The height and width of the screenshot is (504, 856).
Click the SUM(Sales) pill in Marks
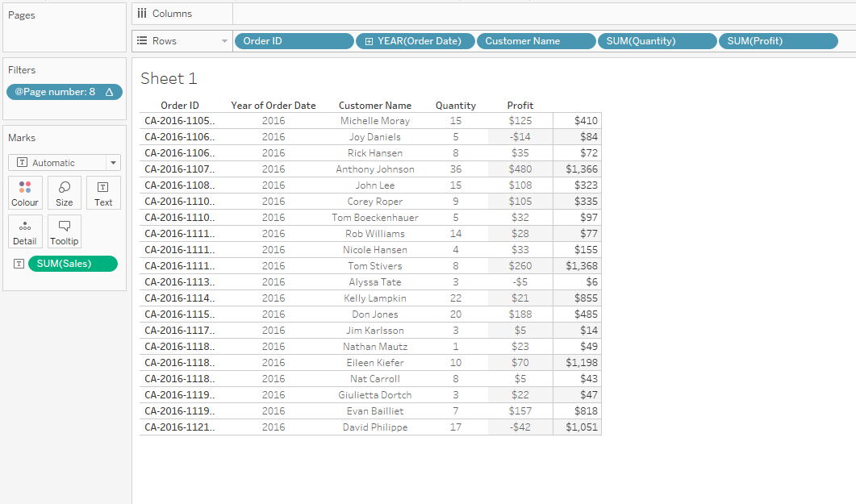tap(72, 264)
